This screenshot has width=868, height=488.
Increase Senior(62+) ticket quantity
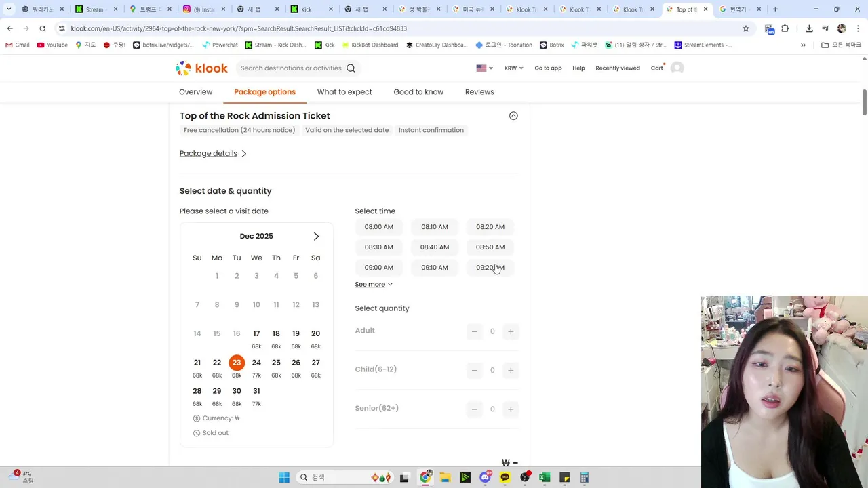tap(511, 409)
